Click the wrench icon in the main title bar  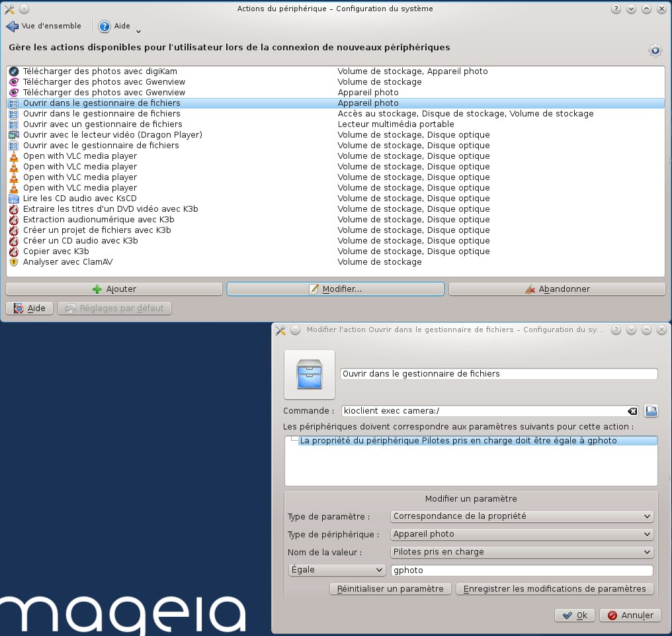click(x=9, y=9)
